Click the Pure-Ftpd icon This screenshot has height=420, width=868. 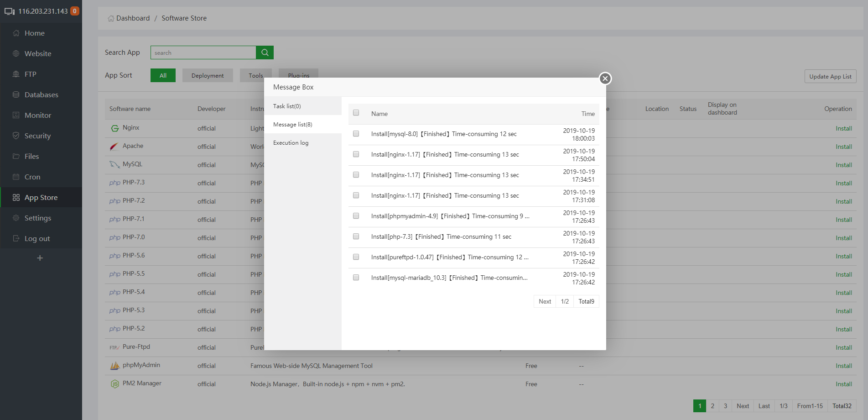[x=115, y=347]
